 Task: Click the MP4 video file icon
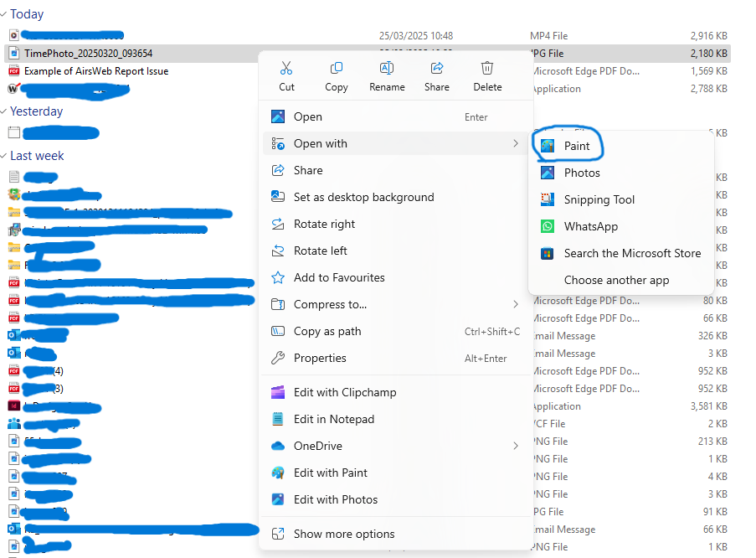coord(14,35)
